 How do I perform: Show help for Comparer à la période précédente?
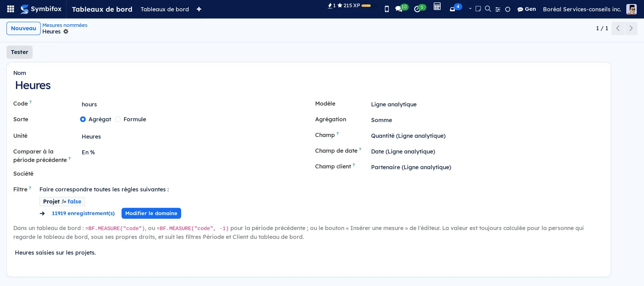[70, 158]
